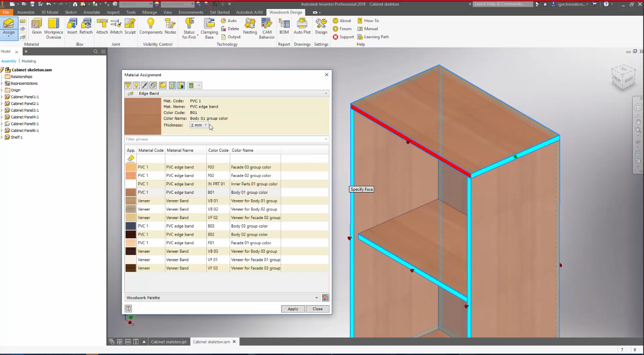Open the Woodwork Palette dropdown
The width and height of the screenshot is (644, 355).
pyautogui.click(x=222, y=298)
